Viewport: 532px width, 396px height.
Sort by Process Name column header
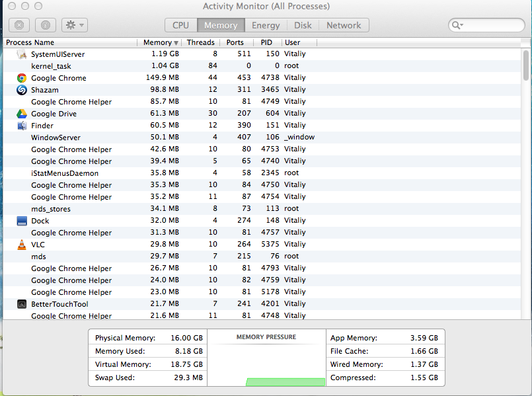(70, 42)
